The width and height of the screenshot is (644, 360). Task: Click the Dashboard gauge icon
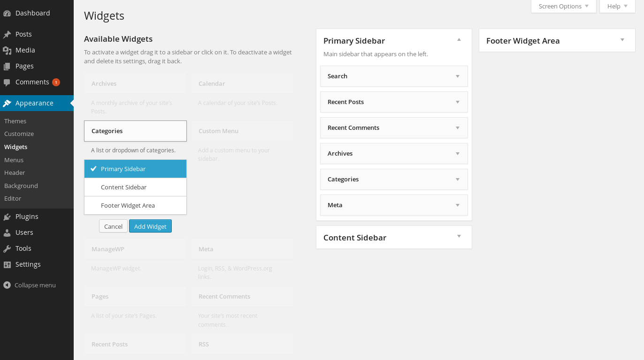pyautogui.click(x=7, y=13)
